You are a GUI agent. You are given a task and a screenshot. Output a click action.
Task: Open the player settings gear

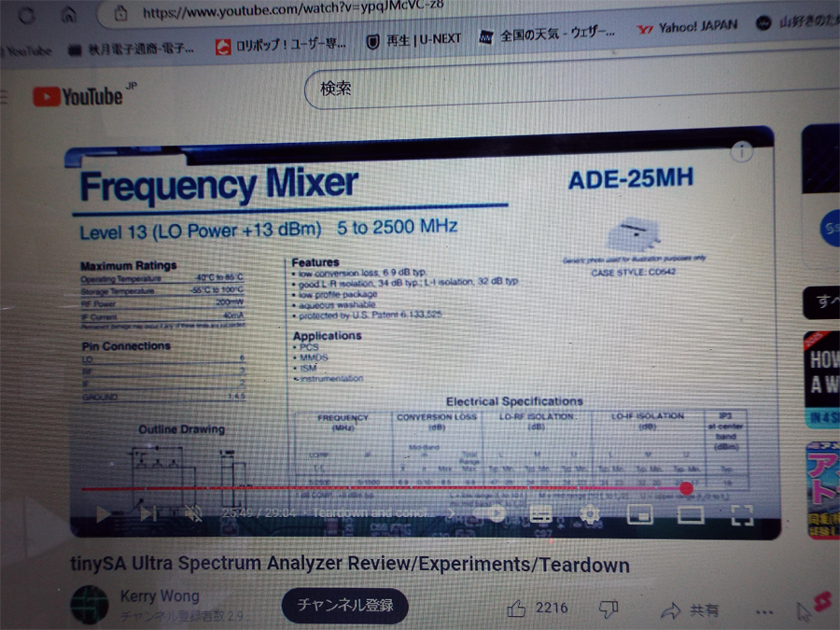pos(590,513)
